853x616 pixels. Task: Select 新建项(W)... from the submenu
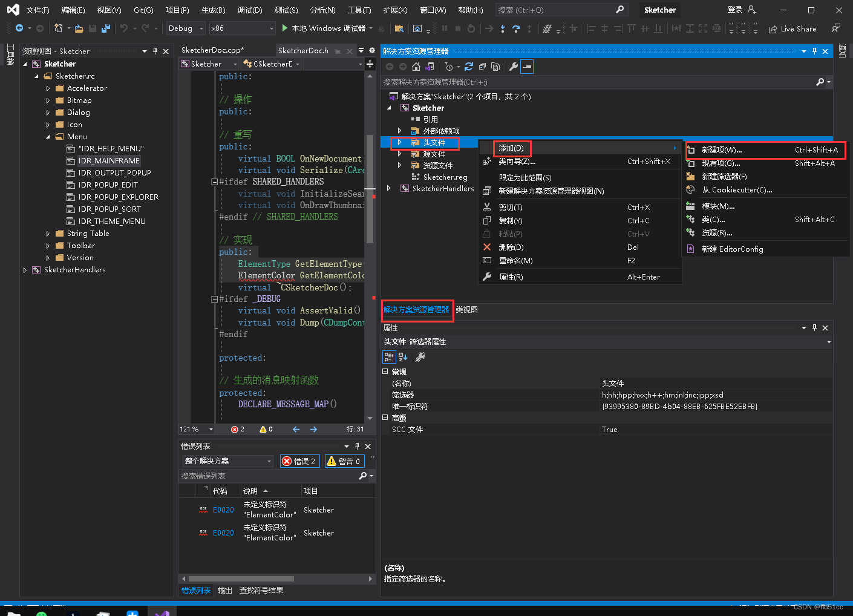[722, 150]
